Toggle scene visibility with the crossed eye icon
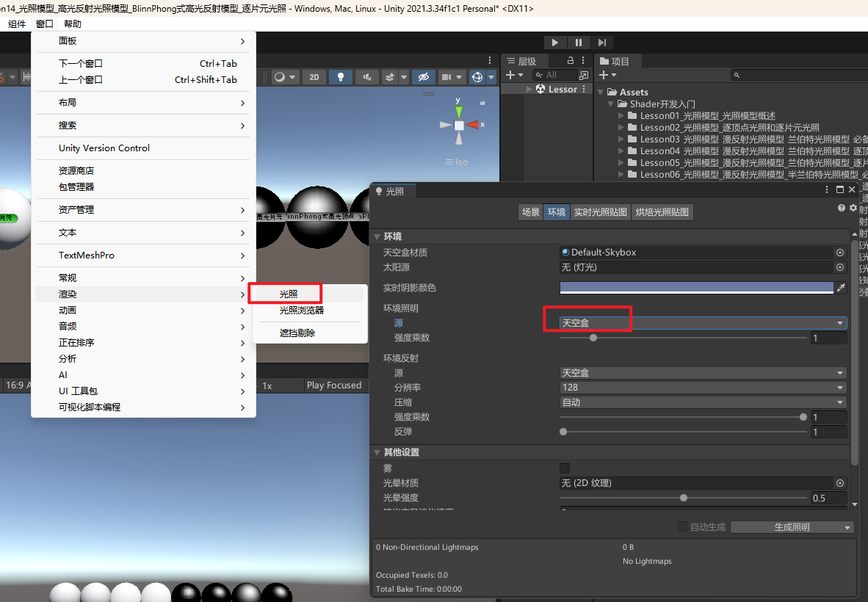Image resolution: width=868 pixels, height=602 pixels. [x=423, y=77]
